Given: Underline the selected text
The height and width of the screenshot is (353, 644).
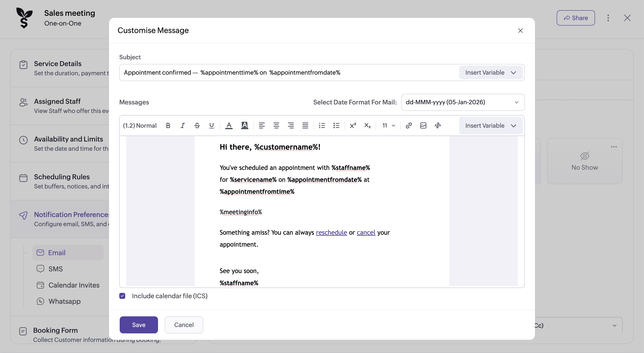Looking at the screenshot, I should click(211, 126).
